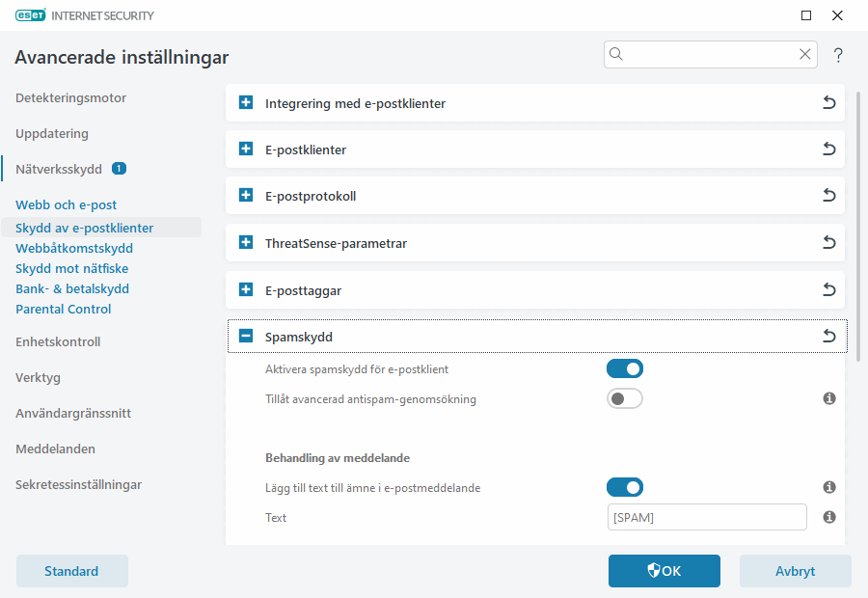Enable Tillåt avancerad antispam-genomsökning

tap(625, 397)
